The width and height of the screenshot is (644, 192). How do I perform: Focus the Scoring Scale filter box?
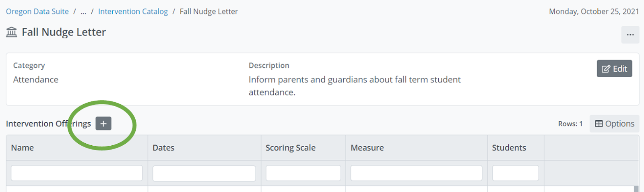(x=303, y=173)
